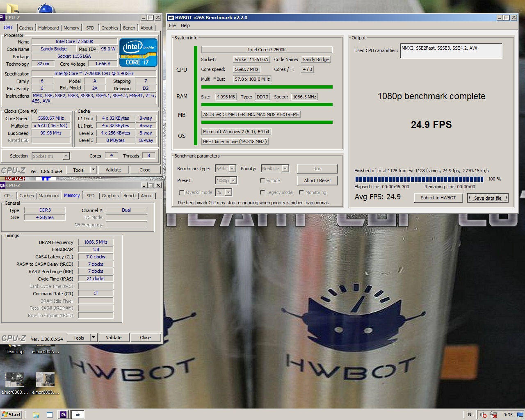Select elmor0003 desktop image file
The height and width of the screenshot is (420, 525).
point(46,383)
